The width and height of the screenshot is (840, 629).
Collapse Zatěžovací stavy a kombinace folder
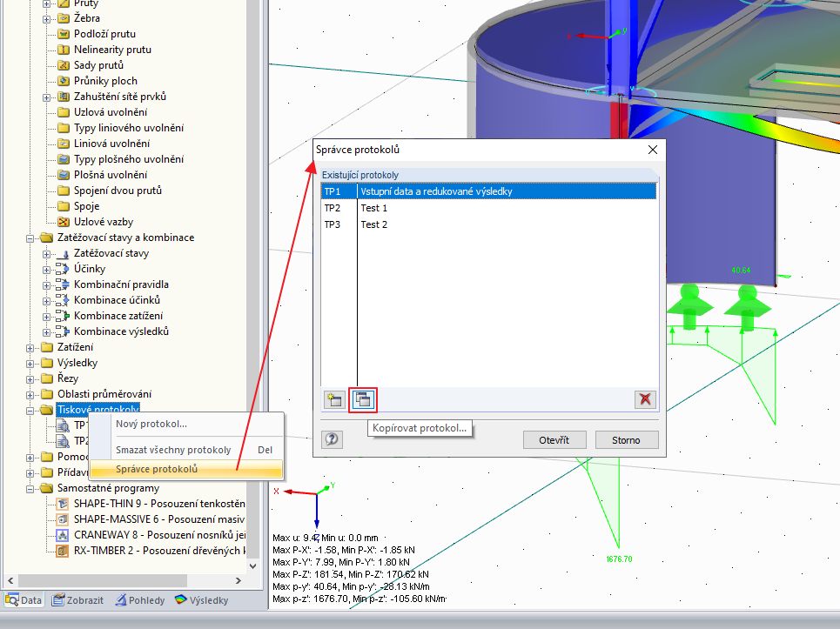(30, 238)
